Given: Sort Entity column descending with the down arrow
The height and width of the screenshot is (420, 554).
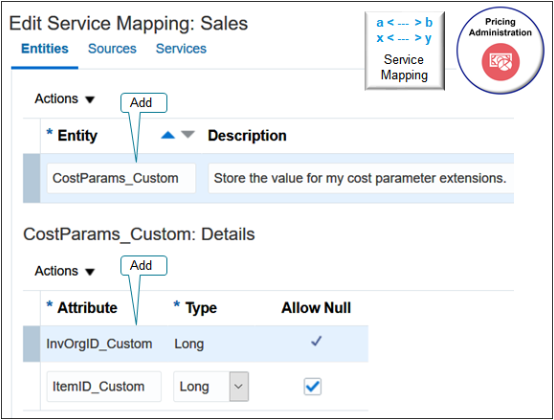Looking at the screenshot, I should click(188, 135).
